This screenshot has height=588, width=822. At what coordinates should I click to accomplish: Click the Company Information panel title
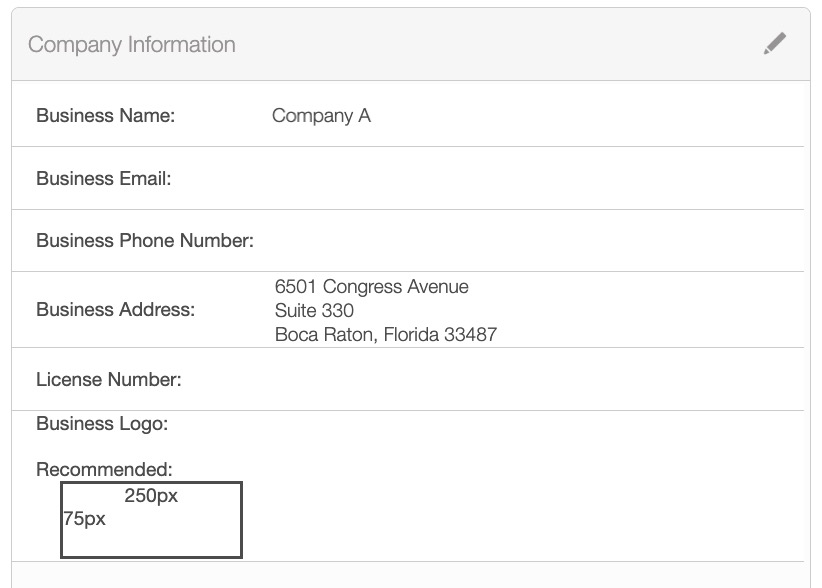coord(132,45)
